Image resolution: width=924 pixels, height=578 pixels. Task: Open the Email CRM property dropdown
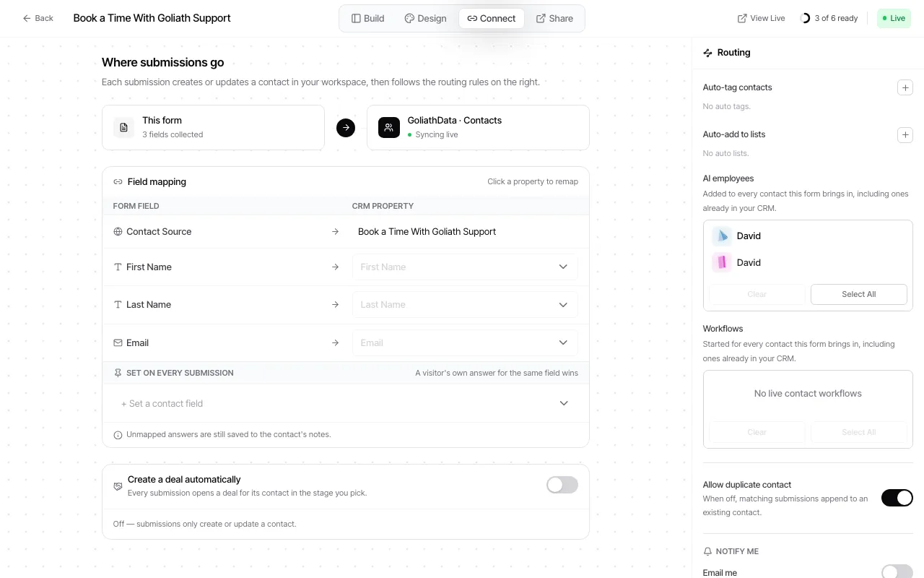tap(465, 342)
